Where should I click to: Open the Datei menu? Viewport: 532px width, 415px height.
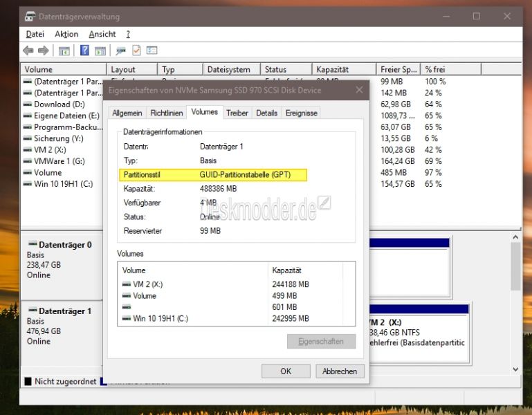35,34
